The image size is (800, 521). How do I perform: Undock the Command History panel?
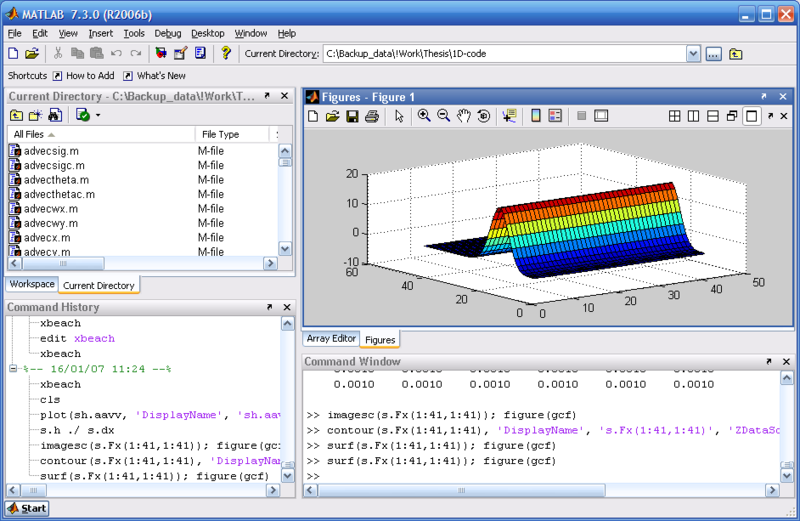click(269, 307)
